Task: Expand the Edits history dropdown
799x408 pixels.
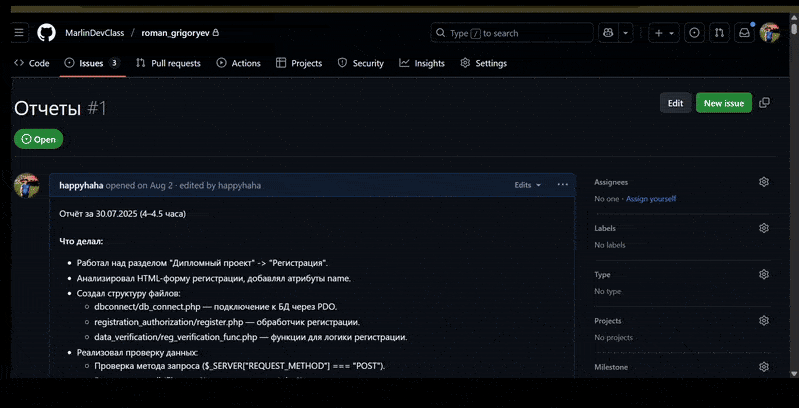Action: (527, 185)
